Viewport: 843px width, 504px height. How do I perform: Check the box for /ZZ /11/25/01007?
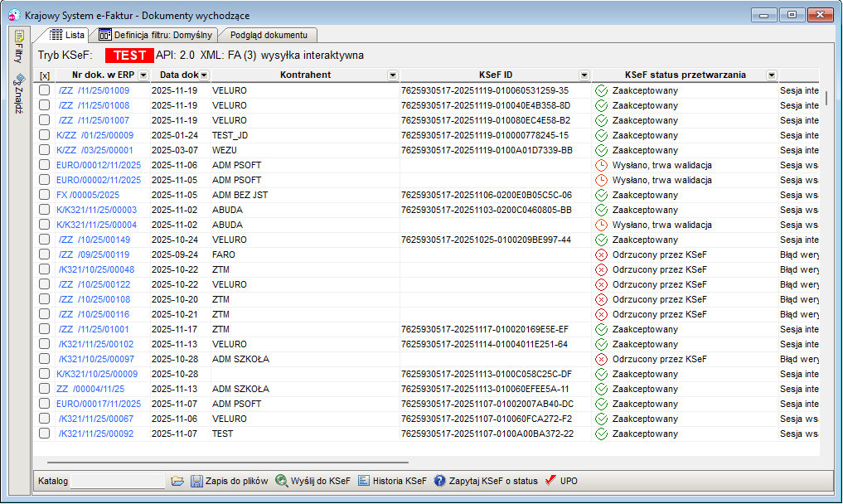coord(44,120)
